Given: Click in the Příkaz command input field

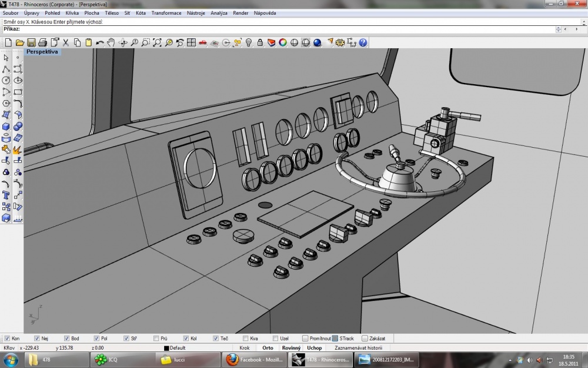Looking at the screenshot, I should pos(287,29).
